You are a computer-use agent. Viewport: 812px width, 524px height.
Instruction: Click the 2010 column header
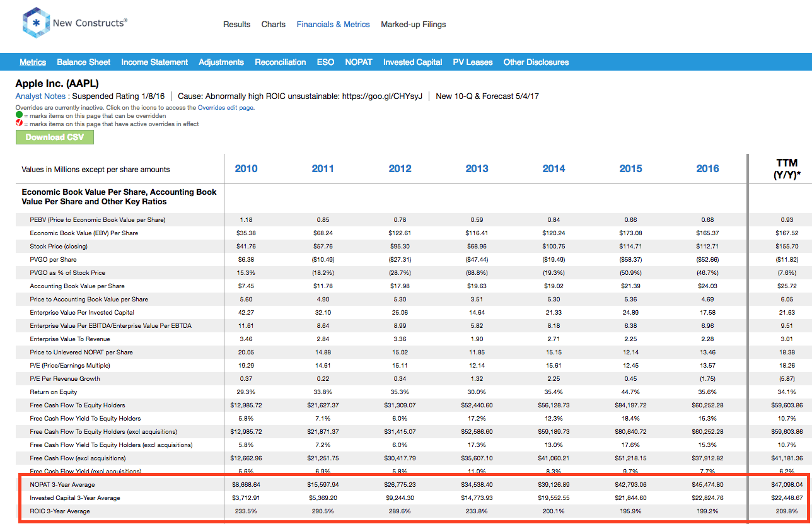point(246,168)
